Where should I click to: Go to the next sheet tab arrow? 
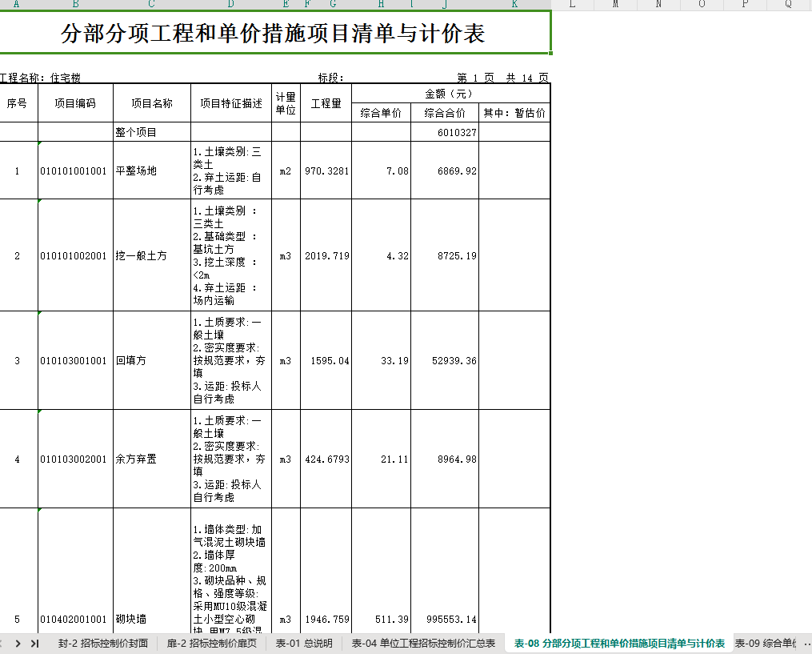point(18,644)
